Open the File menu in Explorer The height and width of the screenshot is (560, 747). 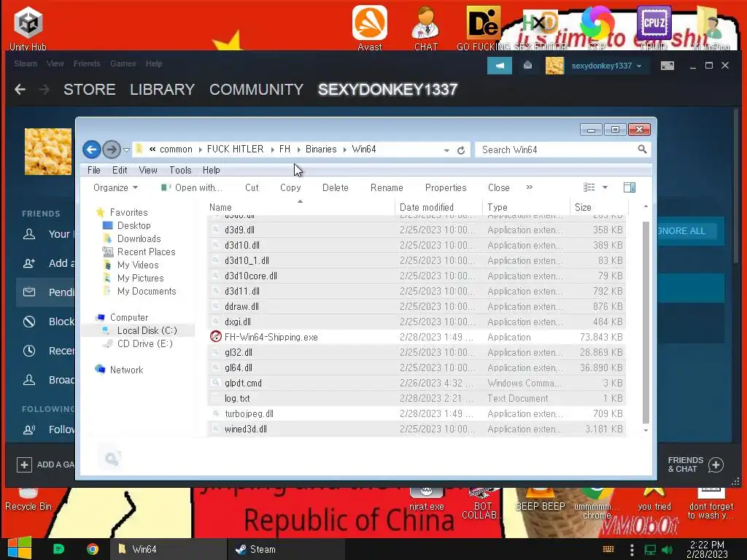tap(94, 170)
